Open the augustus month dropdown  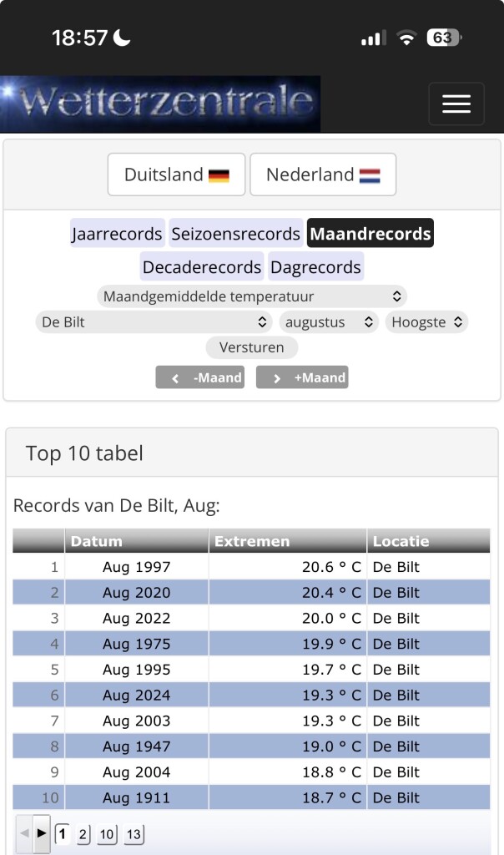[x=329, y=321]
